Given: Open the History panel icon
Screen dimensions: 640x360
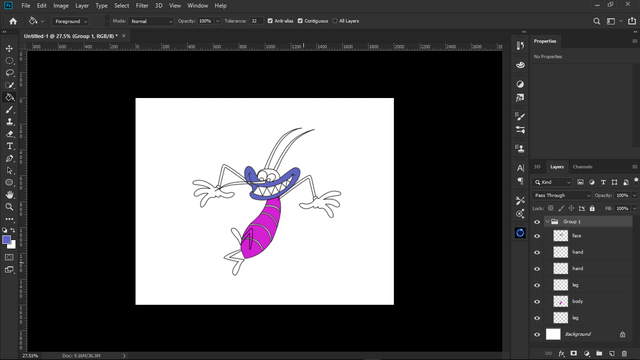Looking at the screenshot, I should [520, 46].
